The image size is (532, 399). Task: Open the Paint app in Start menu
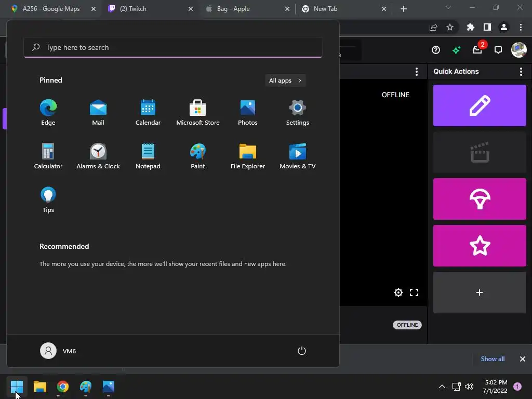[x=198, y=156]
